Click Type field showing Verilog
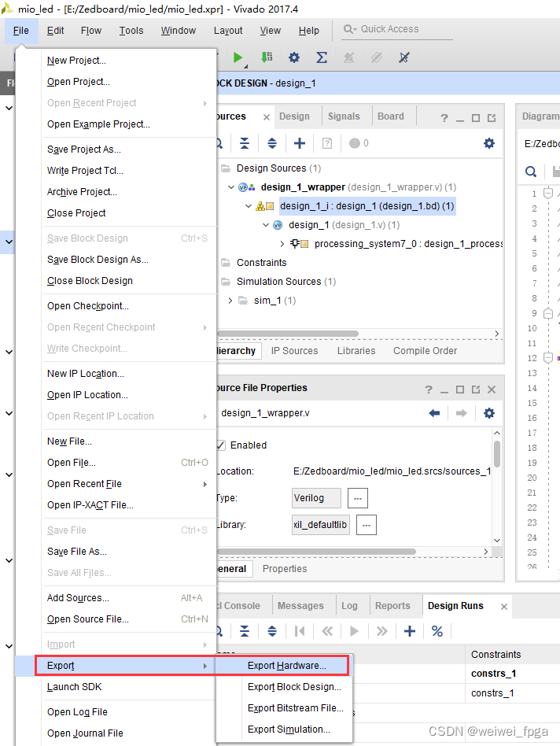Image resolution: width=560 pixels, height=746 pixels. [316, 498]
